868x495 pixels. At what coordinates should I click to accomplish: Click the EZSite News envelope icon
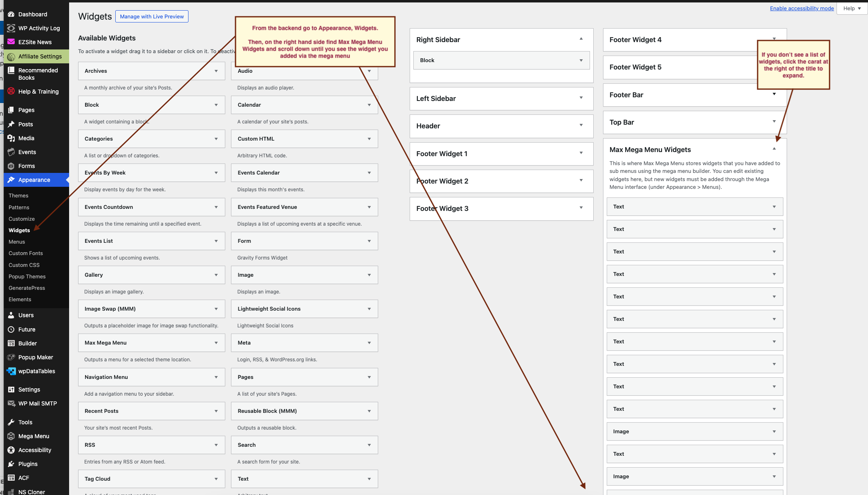click(11, 42)
